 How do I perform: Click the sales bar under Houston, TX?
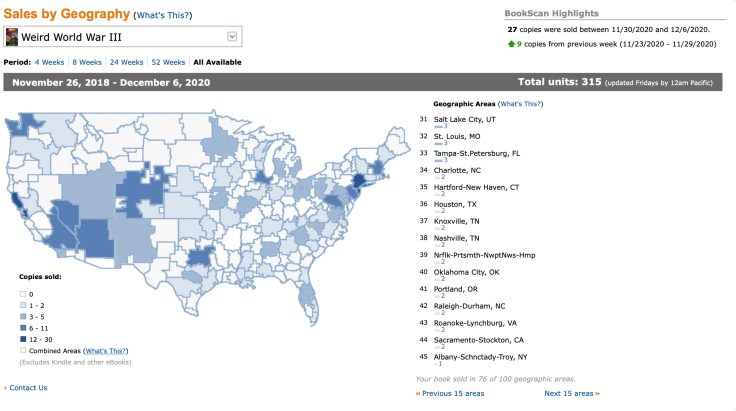coord(439,211)
